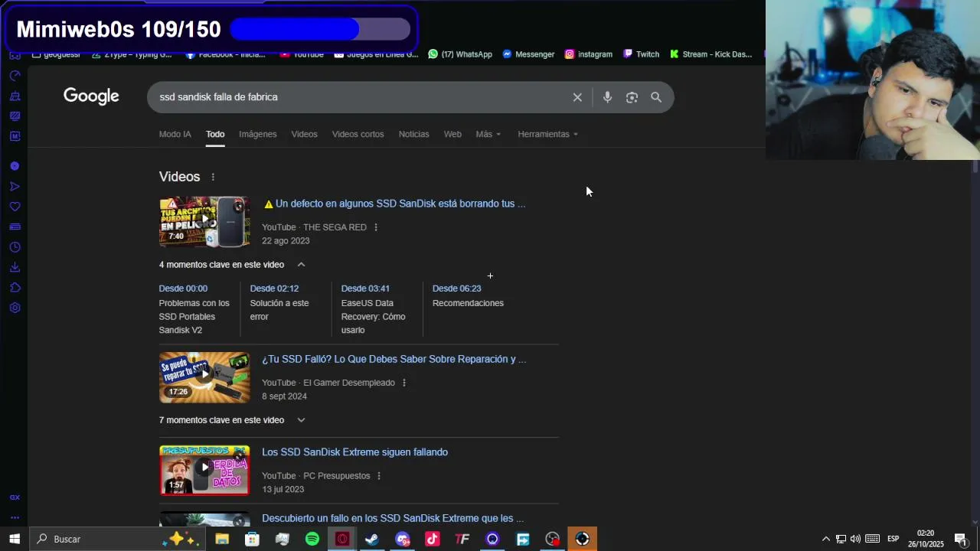The width and height of the screenshot is (980, 551).
Task: Show hidden system tray icons chevron
Action: coord(825,539)
